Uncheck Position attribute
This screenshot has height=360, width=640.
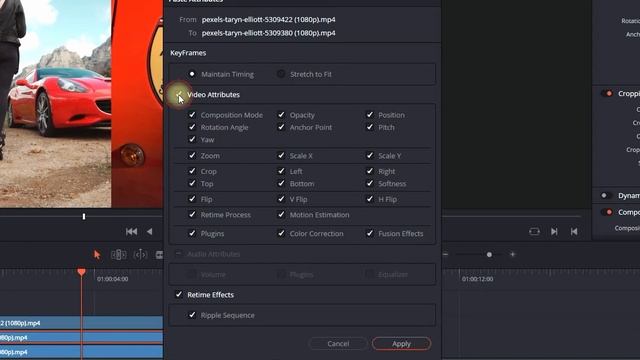(x=369, y=115)
